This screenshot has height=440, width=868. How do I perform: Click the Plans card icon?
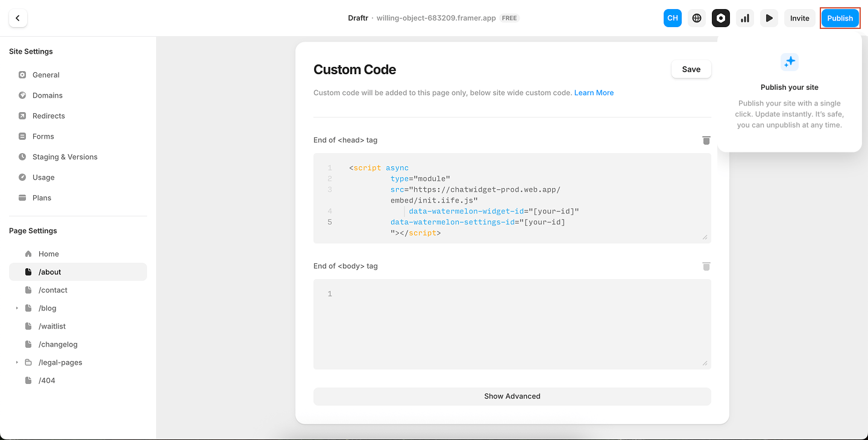[x=22, y=198]
